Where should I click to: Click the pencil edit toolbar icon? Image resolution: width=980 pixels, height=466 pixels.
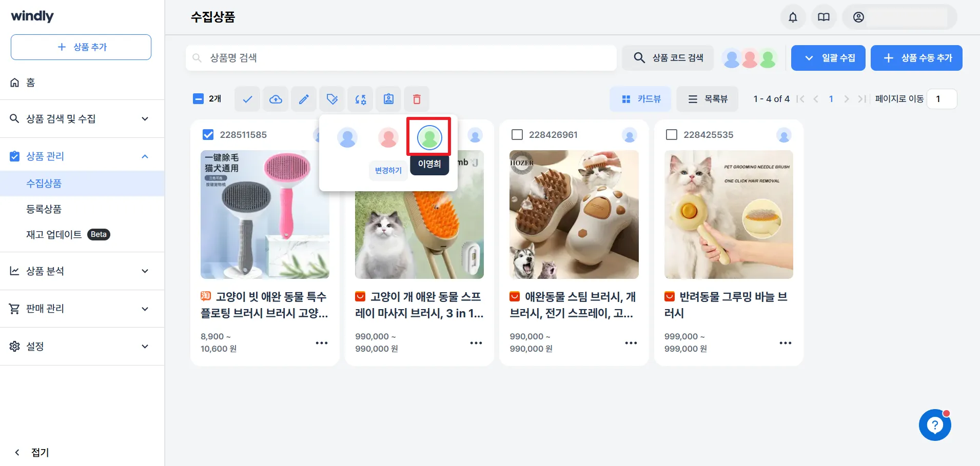(304, 99)
